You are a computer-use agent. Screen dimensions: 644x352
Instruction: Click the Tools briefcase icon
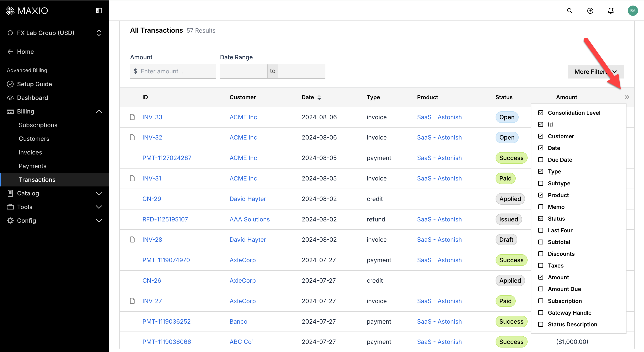pos(10,207)
